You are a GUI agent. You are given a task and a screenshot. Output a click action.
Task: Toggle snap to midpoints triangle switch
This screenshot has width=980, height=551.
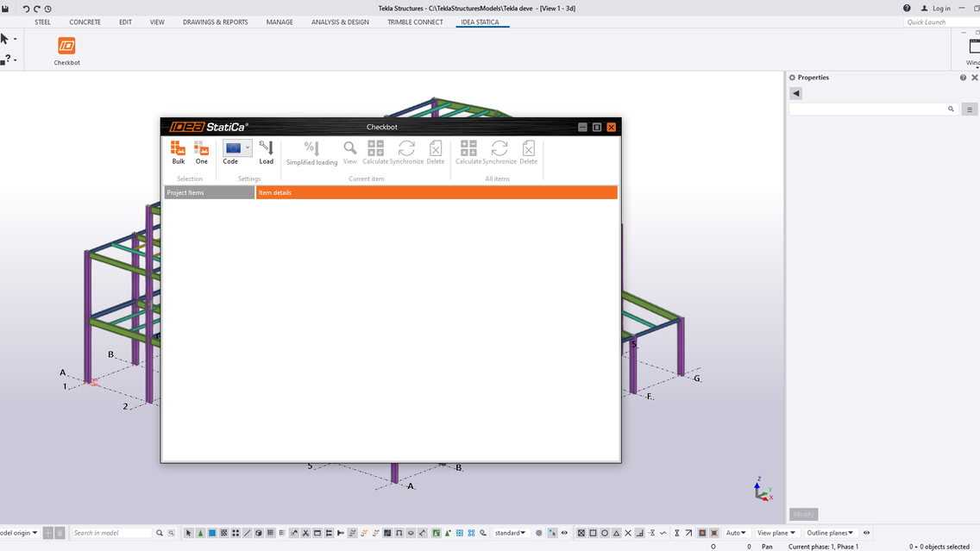point(616,533)
